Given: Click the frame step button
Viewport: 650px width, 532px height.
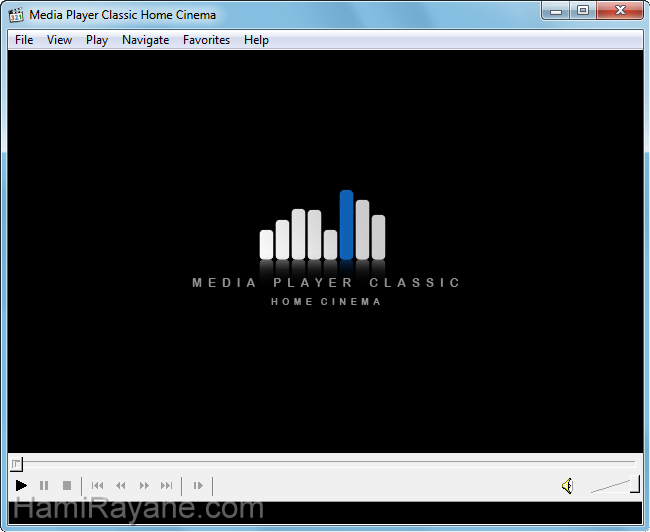Looking at the screenshot, I should coord(198,485).
